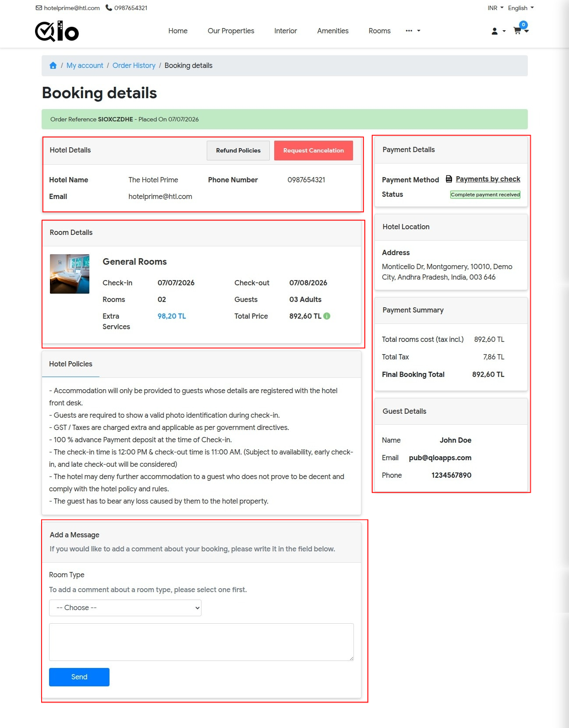Viewport: 569px width, 728px height.
Task: Click the Order History breadcrumb link
Action: [x=134, y=65]
